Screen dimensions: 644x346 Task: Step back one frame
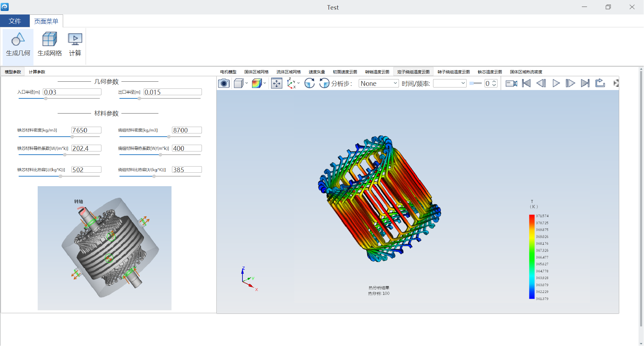[x=541, y=84]
